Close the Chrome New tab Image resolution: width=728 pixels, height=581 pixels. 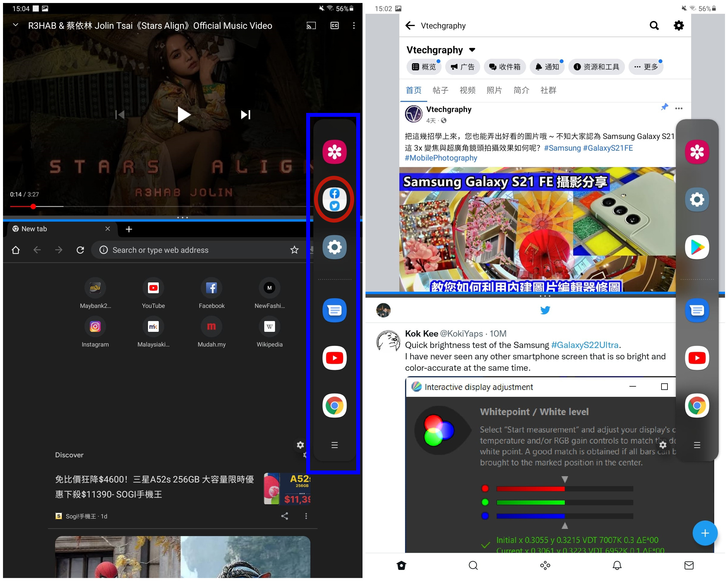[107, 229]
